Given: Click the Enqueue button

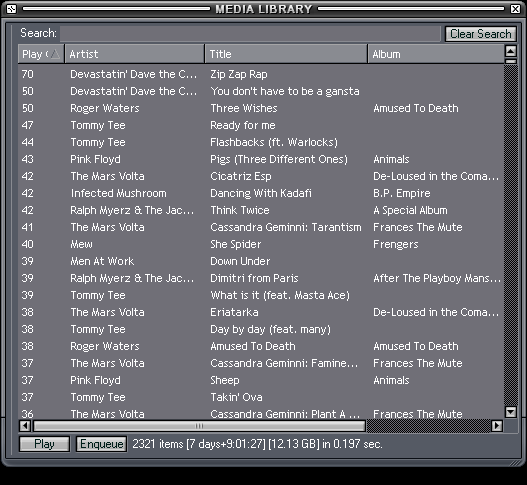Looking at the screenshot, I should coord(102,444).
